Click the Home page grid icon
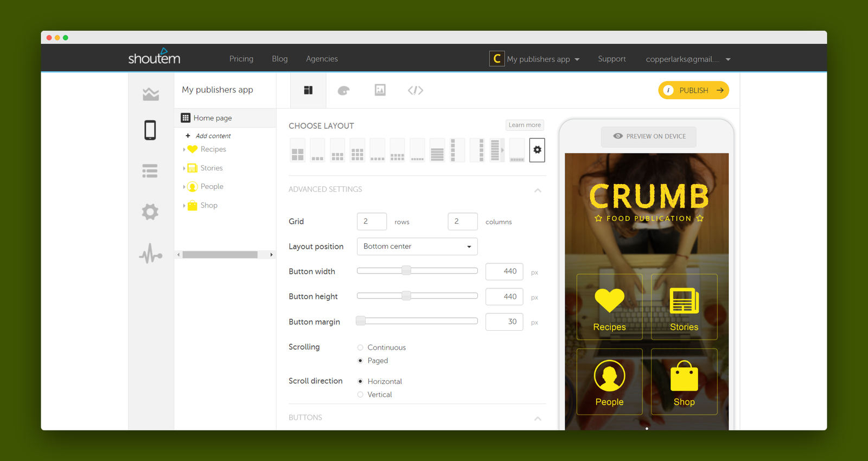The image size is (868, 461). 186,118
